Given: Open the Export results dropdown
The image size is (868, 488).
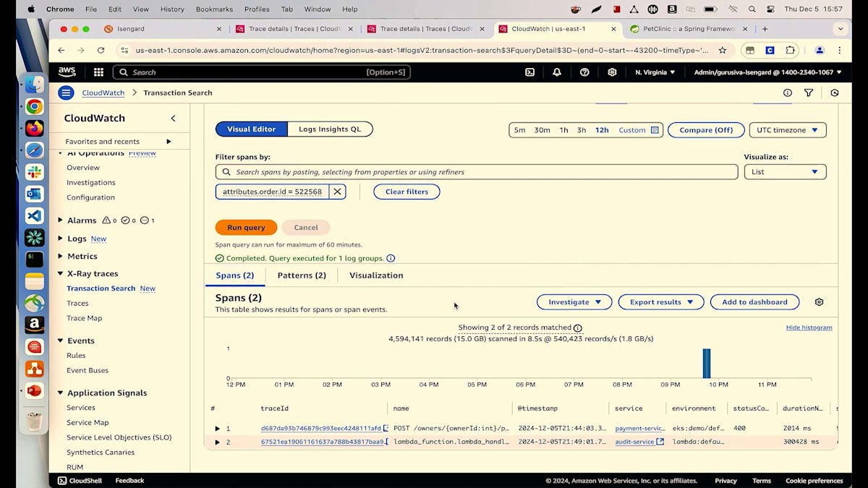Looking at the screenshot, I should [661, 302].
